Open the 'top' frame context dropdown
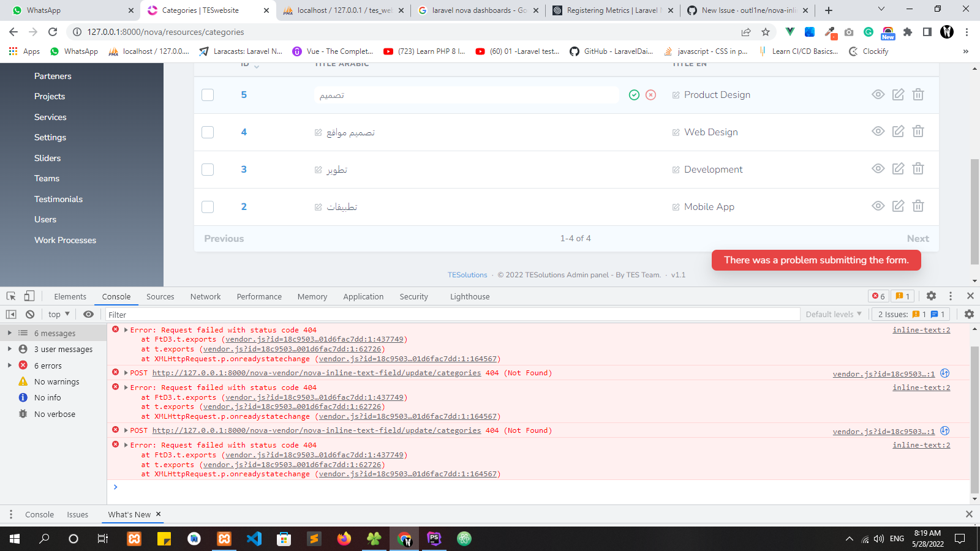Screen dimensions: 980x551 coord(57,314)
